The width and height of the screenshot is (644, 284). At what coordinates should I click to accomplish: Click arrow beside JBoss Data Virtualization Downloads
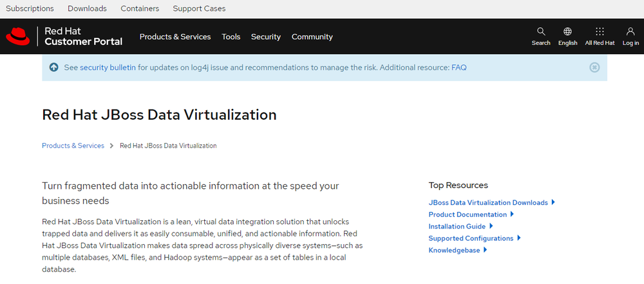(x=554, y=202)
